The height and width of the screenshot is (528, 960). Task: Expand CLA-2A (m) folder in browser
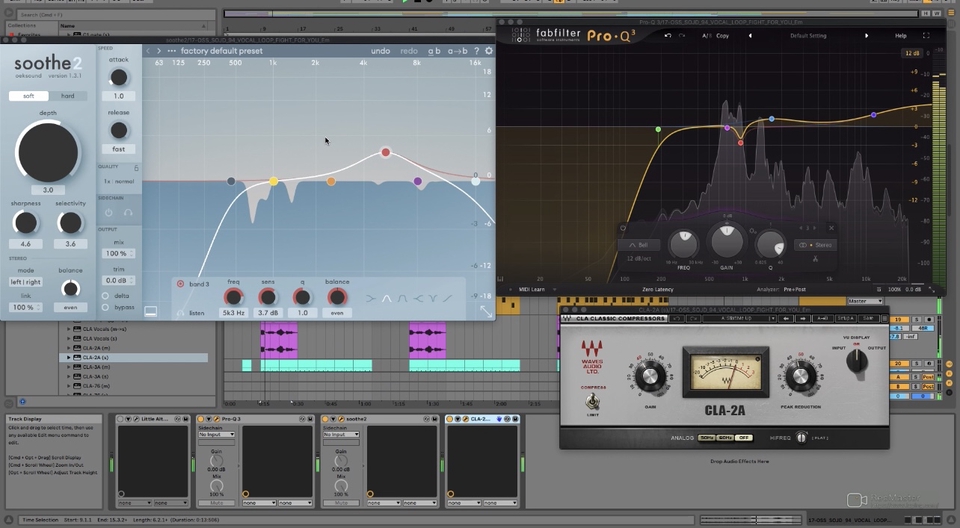point(69,348)
